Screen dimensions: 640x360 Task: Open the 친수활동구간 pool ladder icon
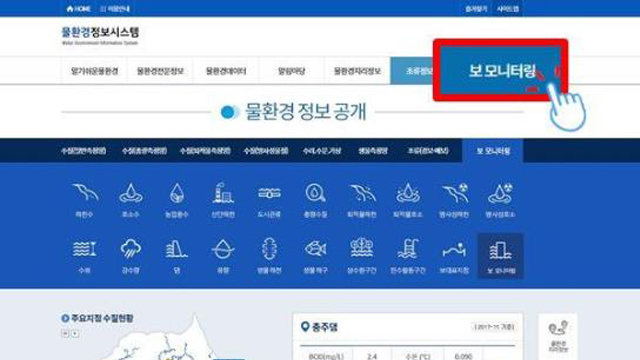tap(408, 256)
